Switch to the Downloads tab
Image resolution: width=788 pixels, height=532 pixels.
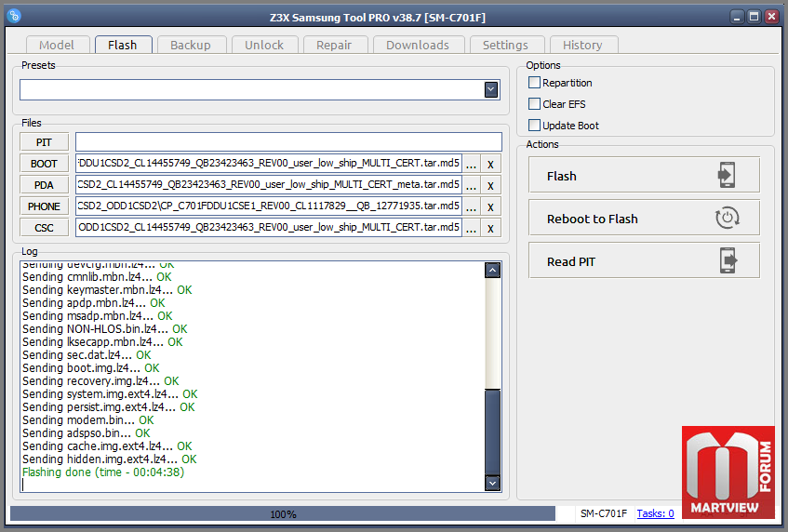pos(419,45)
